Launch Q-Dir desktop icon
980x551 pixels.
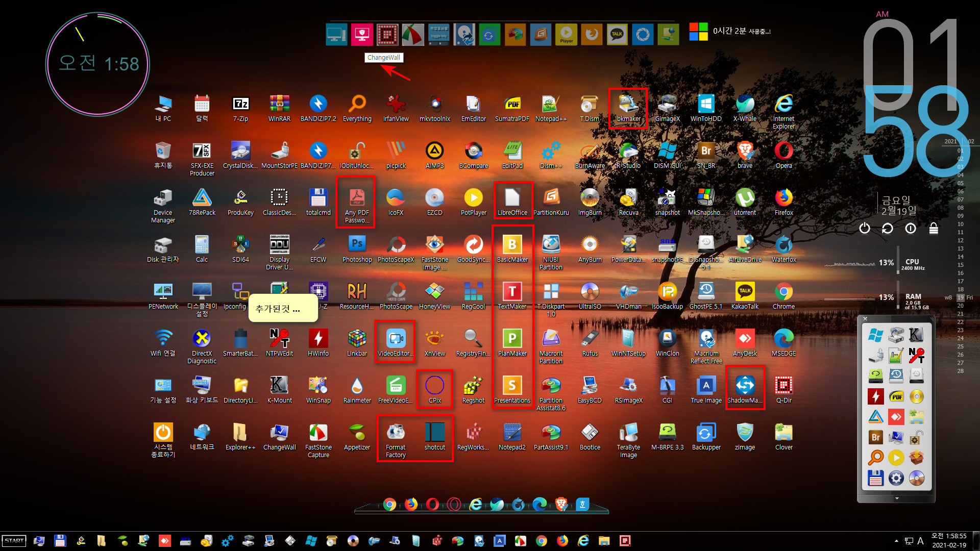click(783, 390)
